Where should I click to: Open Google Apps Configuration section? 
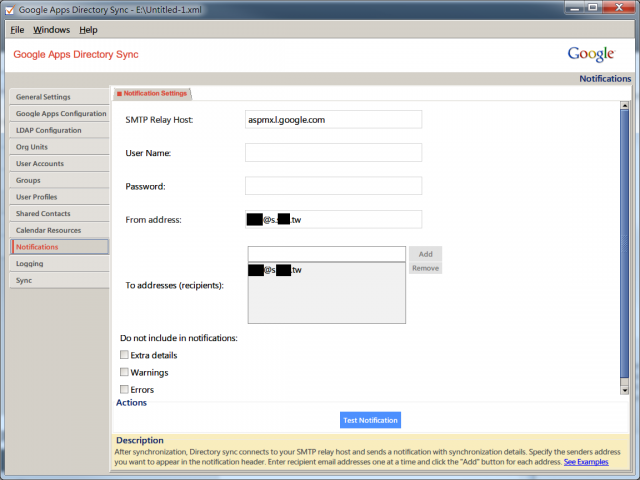tap(60, 113)
